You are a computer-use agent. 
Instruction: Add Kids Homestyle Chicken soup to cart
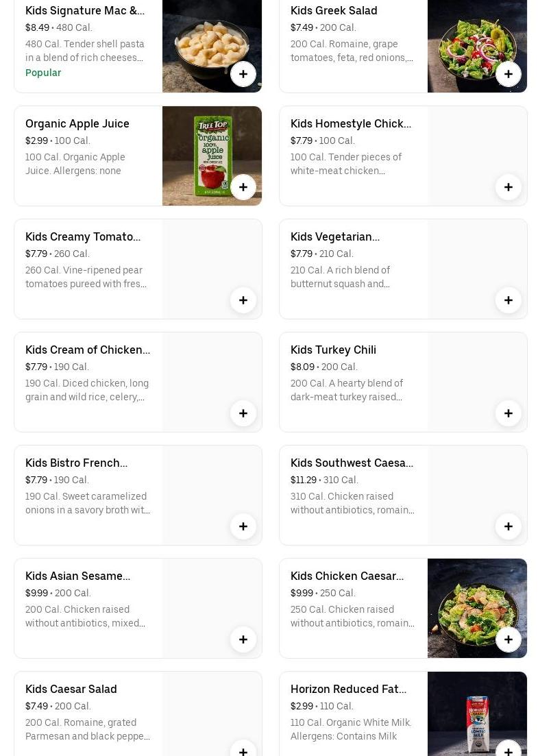(x=509, y=187)
